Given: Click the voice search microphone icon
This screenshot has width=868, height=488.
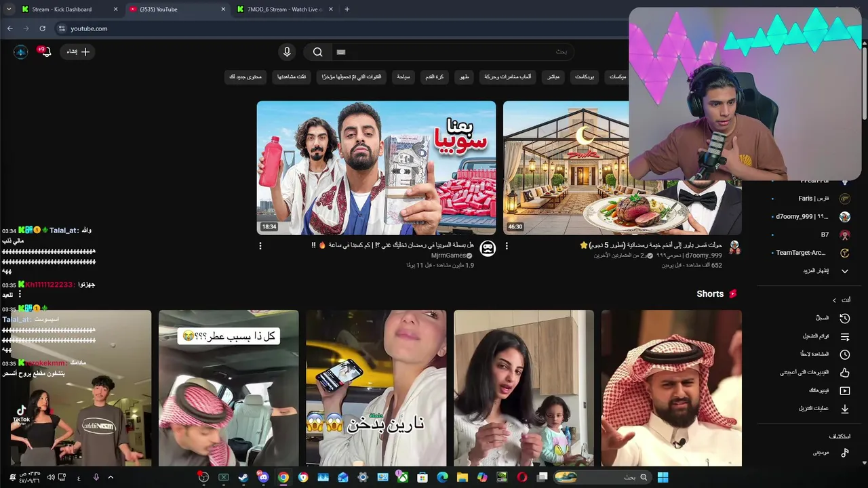Looking at the screenshot, I should [287, 52].
